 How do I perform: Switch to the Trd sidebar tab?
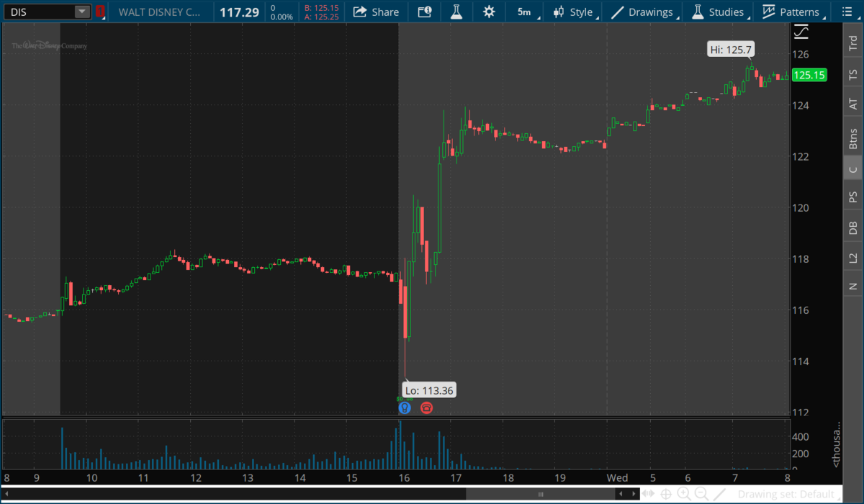(x=853, y=43)
